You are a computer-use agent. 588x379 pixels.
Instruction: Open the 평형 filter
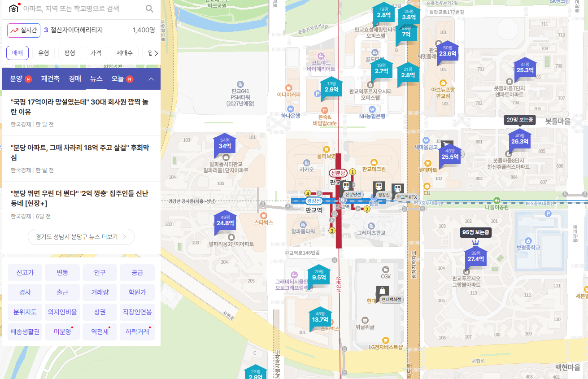[70, 53]
